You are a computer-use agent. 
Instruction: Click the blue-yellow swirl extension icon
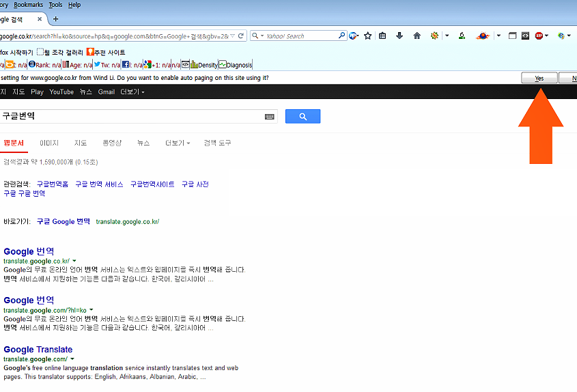[x=561, y=36]
